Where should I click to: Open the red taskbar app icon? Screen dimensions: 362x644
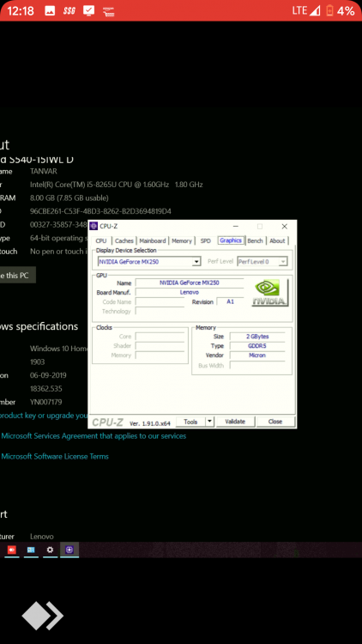click(11, 550)
